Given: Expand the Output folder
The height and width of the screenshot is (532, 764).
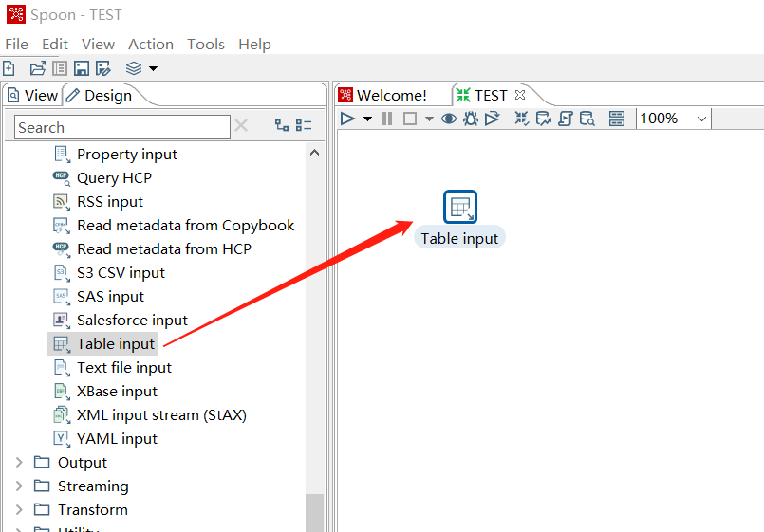Looking at the screenshot, I should click(x=20, y=463).
